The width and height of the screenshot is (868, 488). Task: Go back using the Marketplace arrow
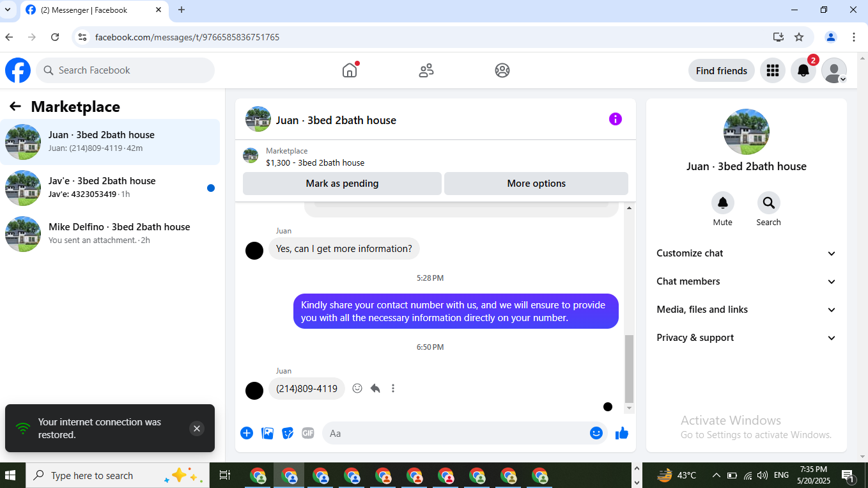pos(15,106)
